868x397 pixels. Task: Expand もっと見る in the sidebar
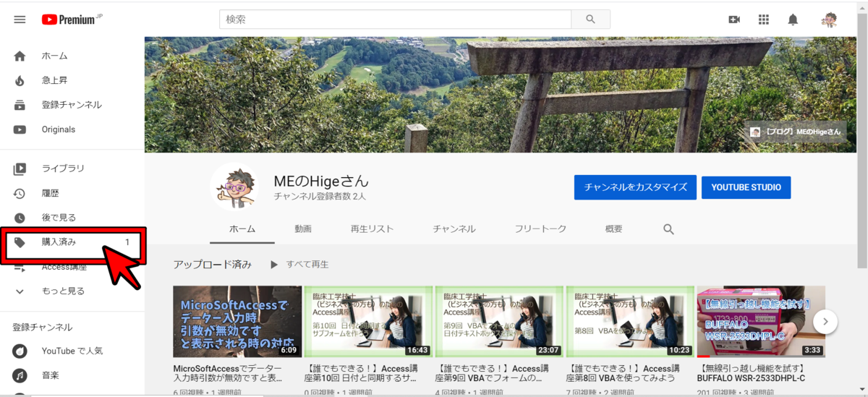click(72, 291)
